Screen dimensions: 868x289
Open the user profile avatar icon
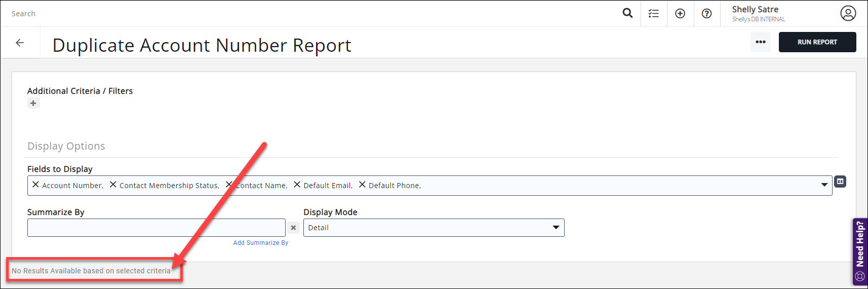click(848, 13)
